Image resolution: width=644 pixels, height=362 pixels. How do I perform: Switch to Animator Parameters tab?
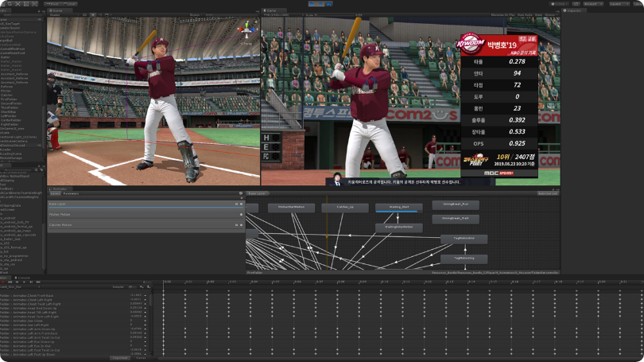click(x=71, y=193)
